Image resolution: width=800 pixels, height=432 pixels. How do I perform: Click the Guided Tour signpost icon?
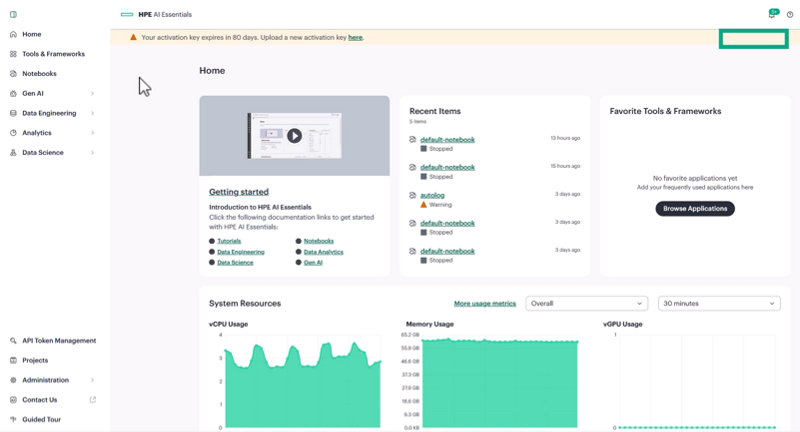[x=13, y=419]
